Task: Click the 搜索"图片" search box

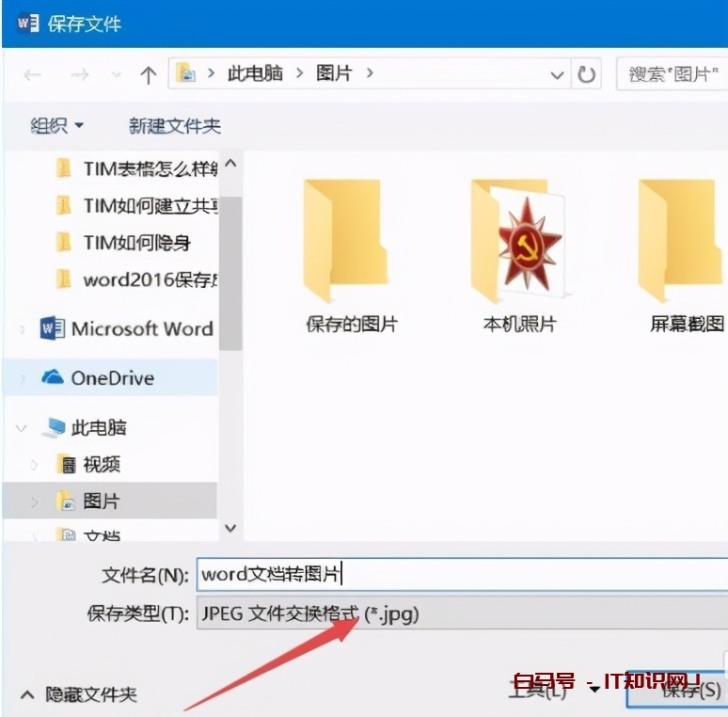Action: [672, 74]
